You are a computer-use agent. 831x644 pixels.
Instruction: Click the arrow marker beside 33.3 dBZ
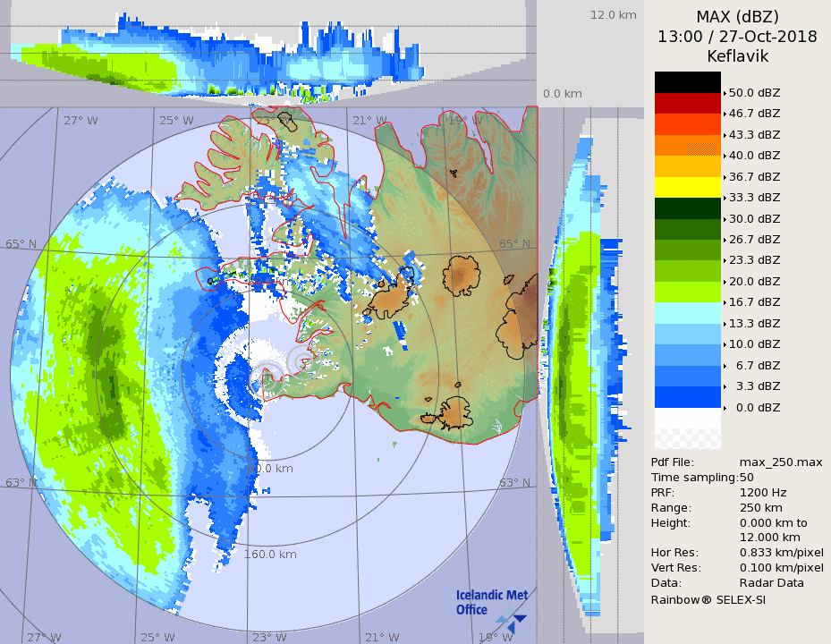pos(725,198)
